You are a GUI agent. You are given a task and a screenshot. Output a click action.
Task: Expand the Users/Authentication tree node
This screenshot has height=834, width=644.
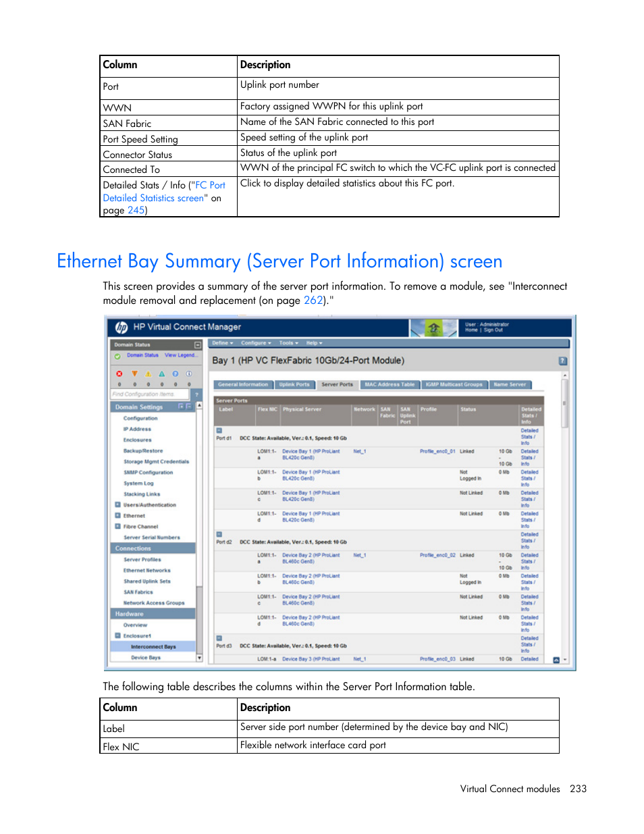click(117, 504)
